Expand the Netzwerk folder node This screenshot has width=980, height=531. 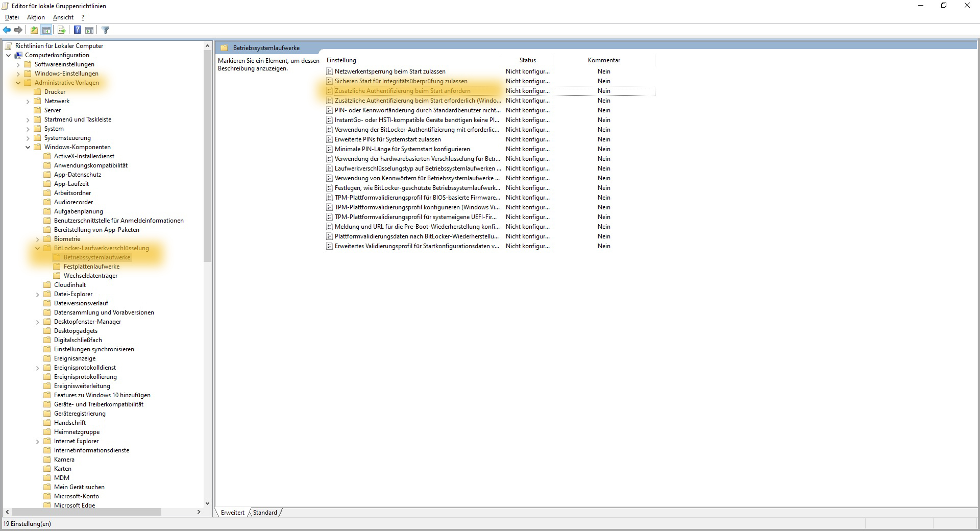28,101
